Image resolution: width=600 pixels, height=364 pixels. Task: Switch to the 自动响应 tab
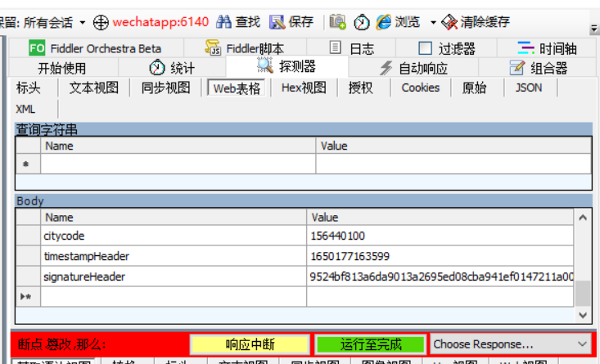click(413, 68)
